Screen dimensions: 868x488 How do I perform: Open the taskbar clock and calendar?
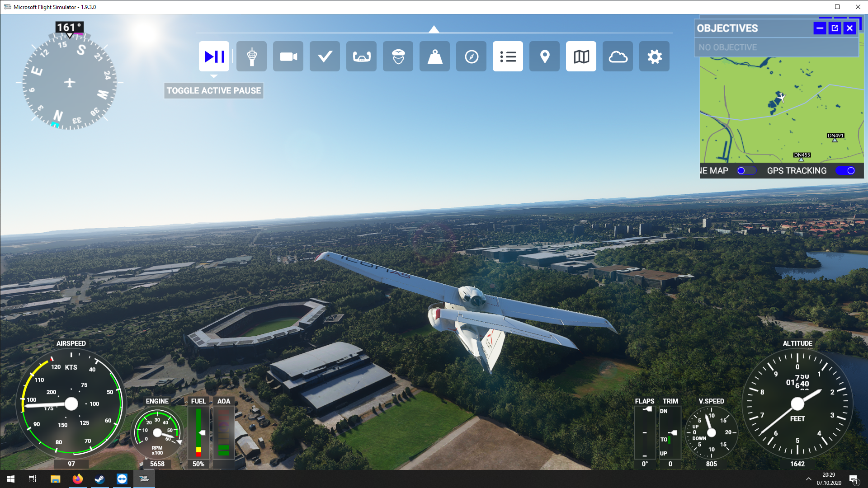pyautogui.click(x=829, y=479)
